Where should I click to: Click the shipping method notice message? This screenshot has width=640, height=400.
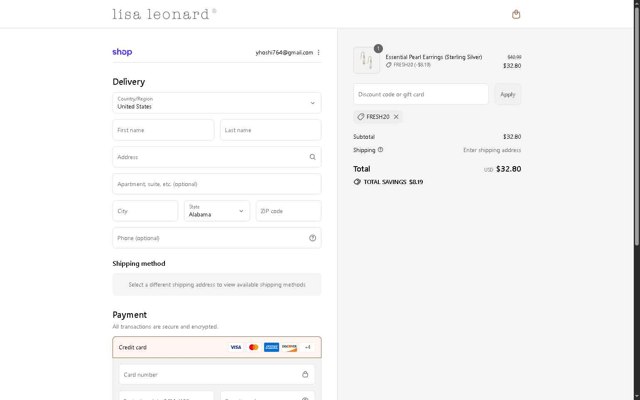[217, 284]
